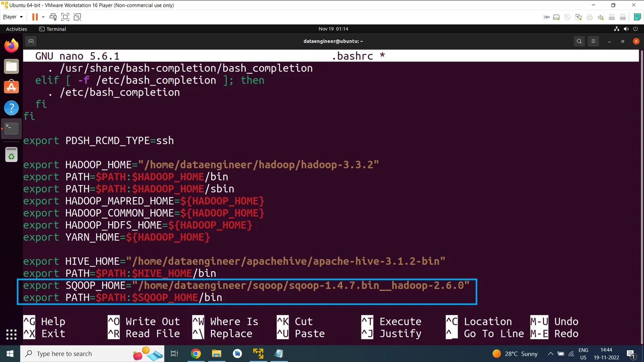Open the virtual printer device icon
This screenshot has height=362, width=644.
(589, 16)
